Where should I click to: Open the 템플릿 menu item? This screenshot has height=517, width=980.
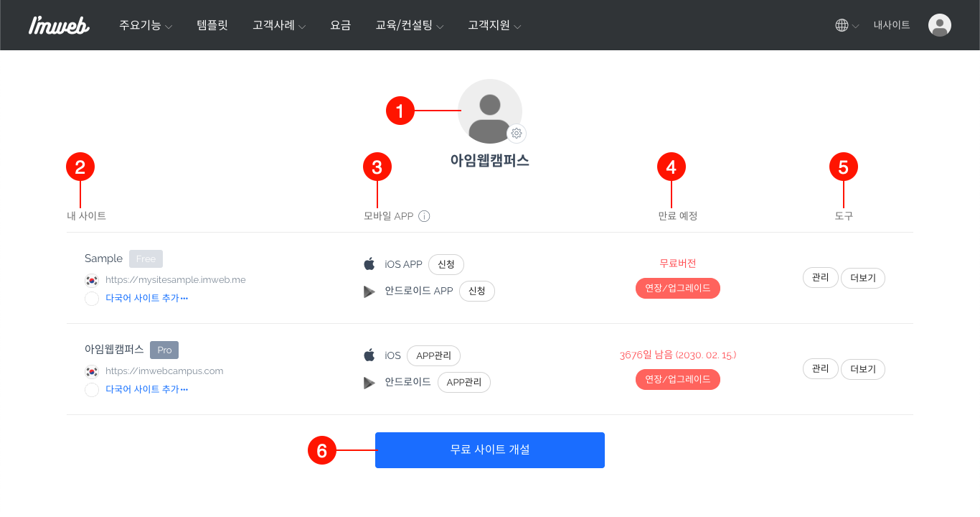[212, 25]
